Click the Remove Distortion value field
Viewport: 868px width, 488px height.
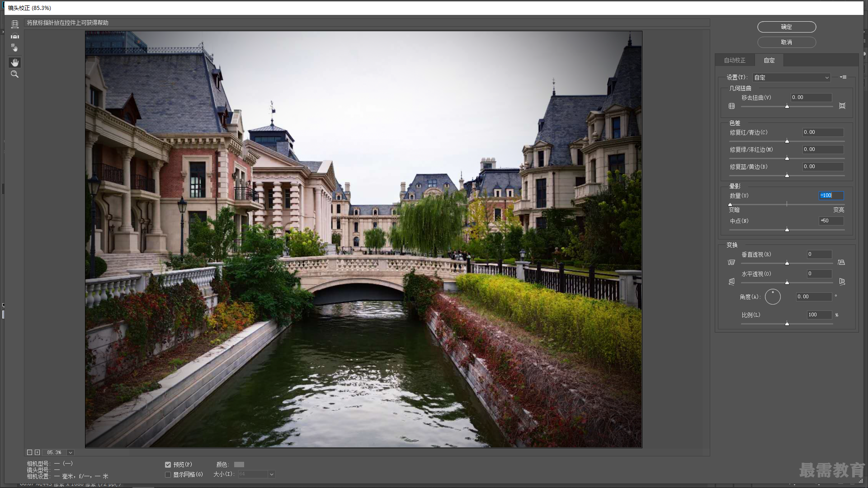[x=811, y=98]
